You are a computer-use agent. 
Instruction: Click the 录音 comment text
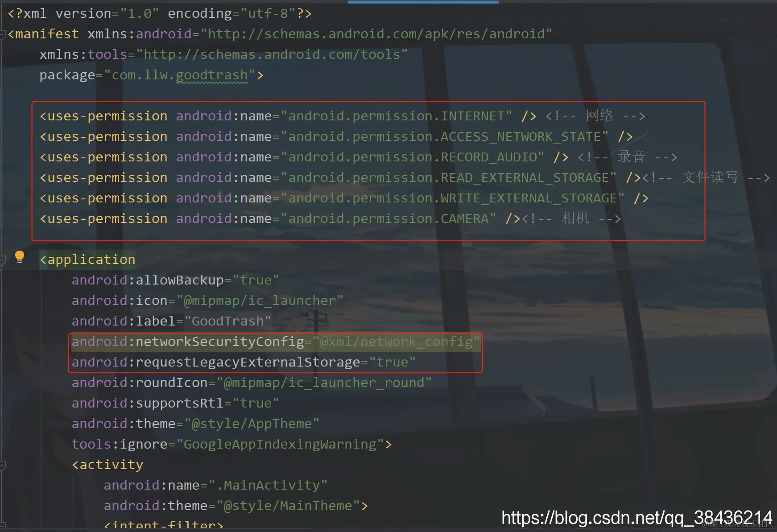tap(632, 157)
